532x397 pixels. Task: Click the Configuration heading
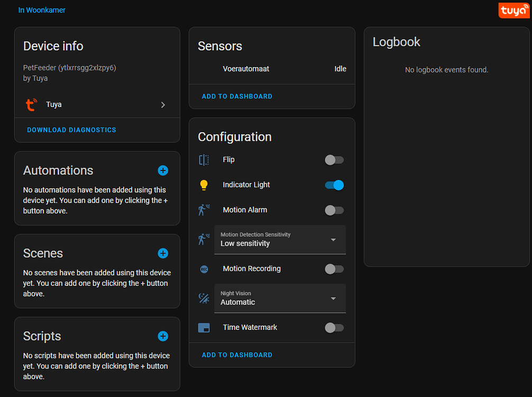(x=235, y=137)
